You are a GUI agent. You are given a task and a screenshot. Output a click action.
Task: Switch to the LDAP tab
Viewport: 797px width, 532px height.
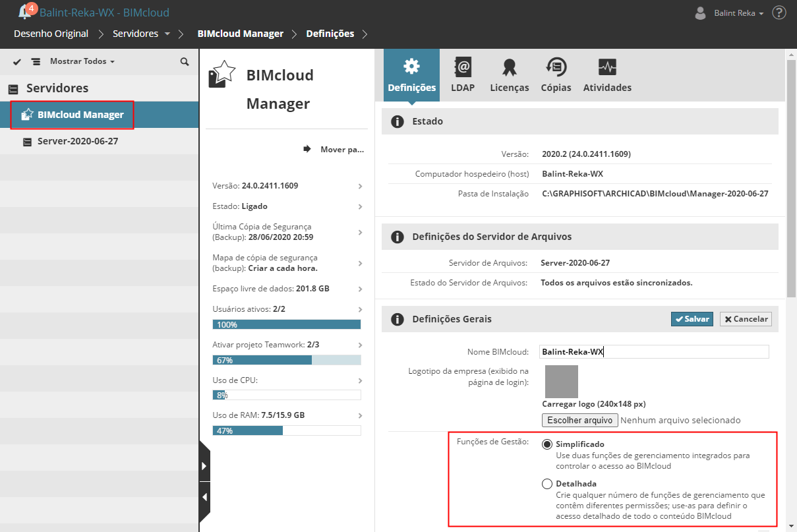click(x=463, y=76)
